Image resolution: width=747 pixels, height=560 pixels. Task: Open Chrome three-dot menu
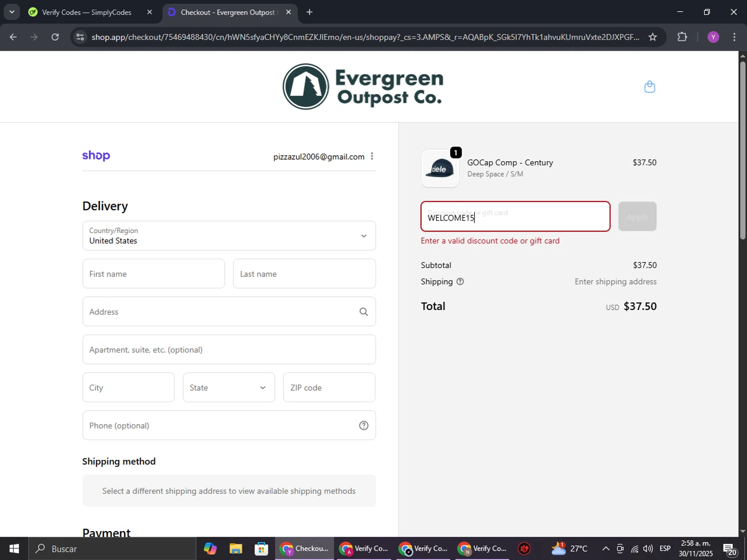coord(734,37)
